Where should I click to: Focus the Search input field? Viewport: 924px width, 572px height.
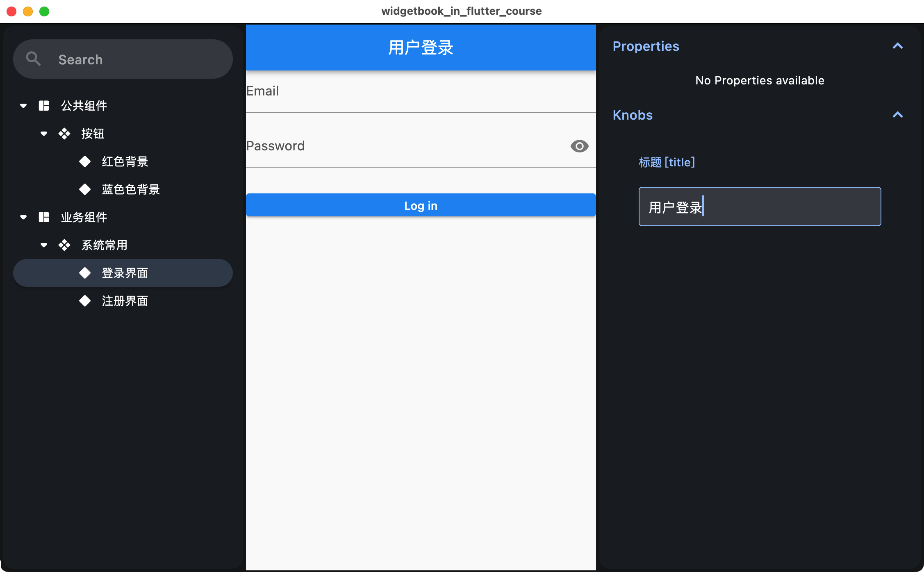click(x=123, y=59)
